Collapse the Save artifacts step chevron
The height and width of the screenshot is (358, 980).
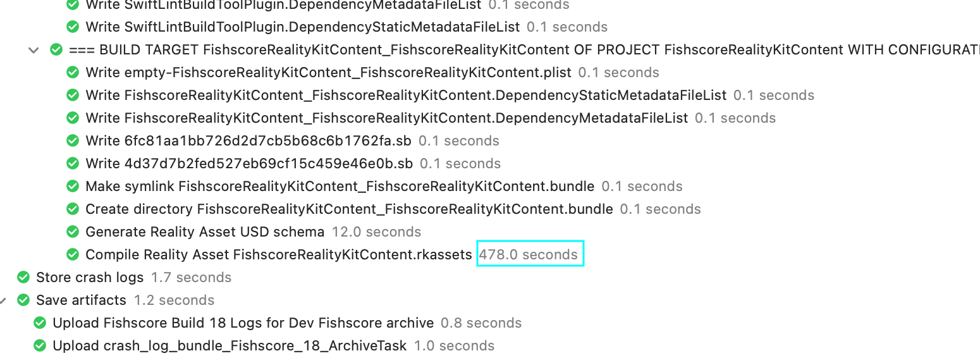point(3,300)
